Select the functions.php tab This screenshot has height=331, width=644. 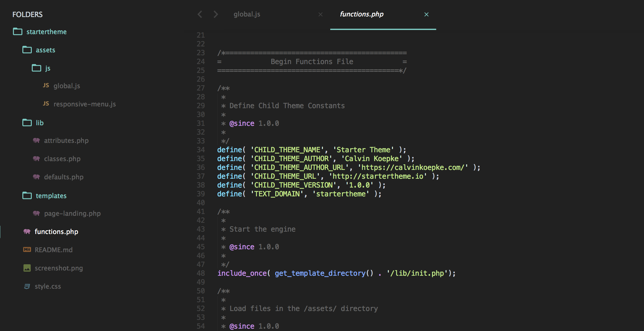click(x=361, y=14)
